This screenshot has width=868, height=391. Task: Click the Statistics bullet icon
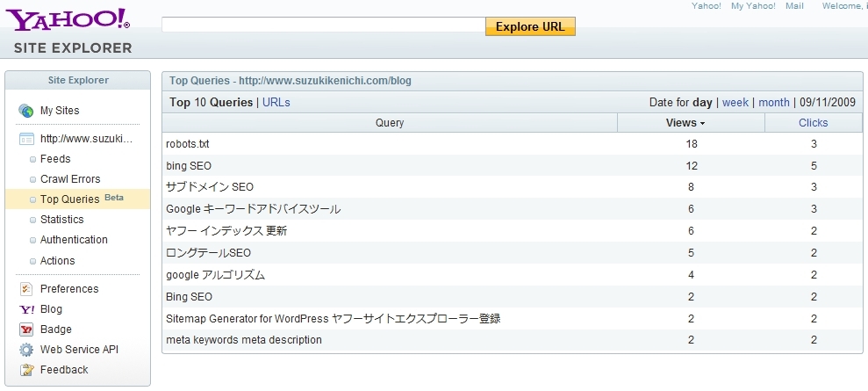(33, 221)
